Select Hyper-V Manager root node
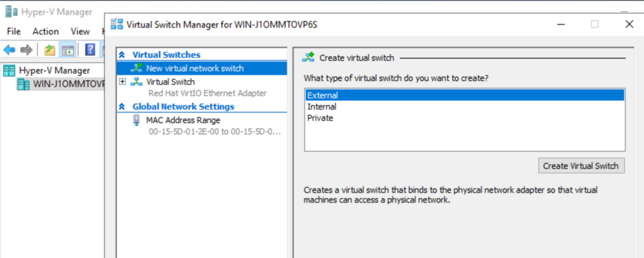 coord(54,71)
